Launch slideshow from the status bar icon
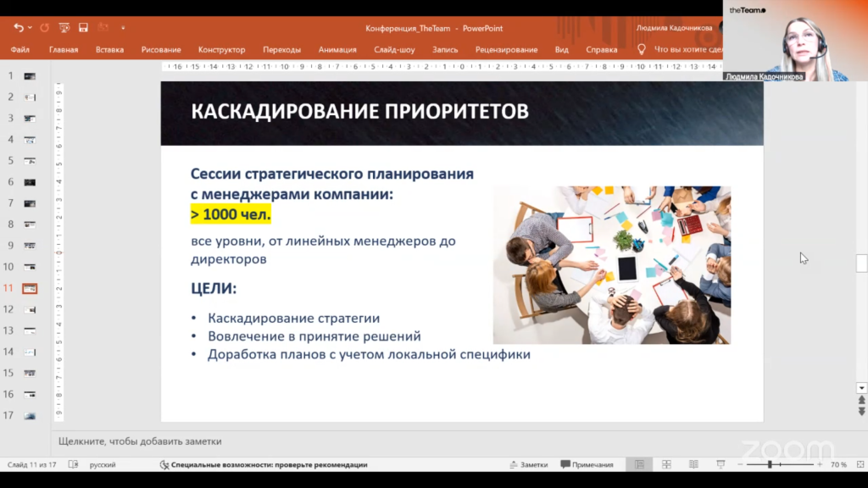868x488 pixels. point(721,465)
